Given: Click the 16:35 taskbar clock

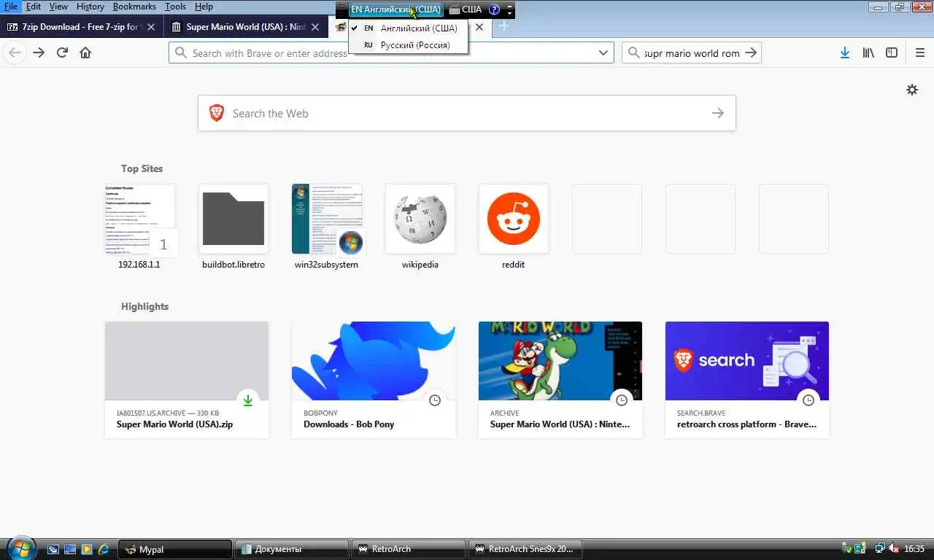Looking at the screenshot, I should (914, 549).
